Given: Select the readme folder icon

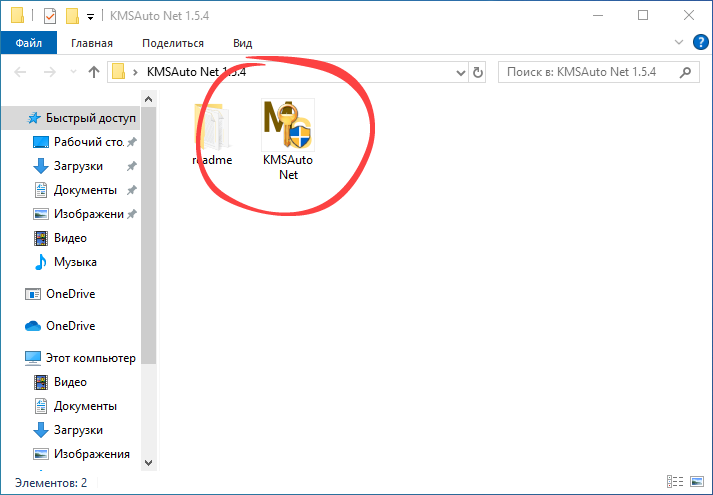Looking at the screenshot, I should (x=212, y=127).
